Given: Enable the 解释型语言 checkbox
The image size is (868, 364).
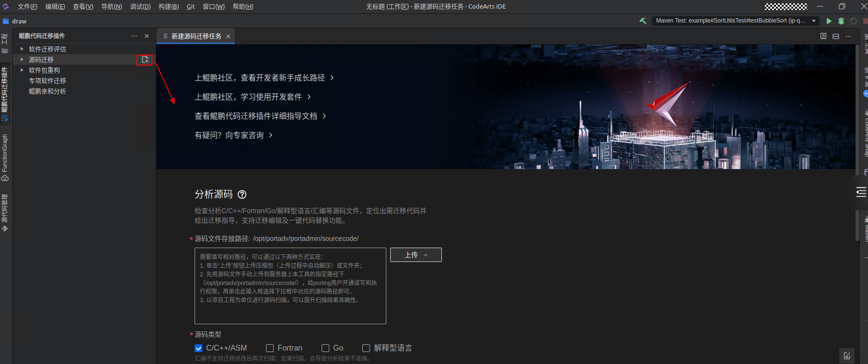Looking at the screenshot, I should [366, 348].
